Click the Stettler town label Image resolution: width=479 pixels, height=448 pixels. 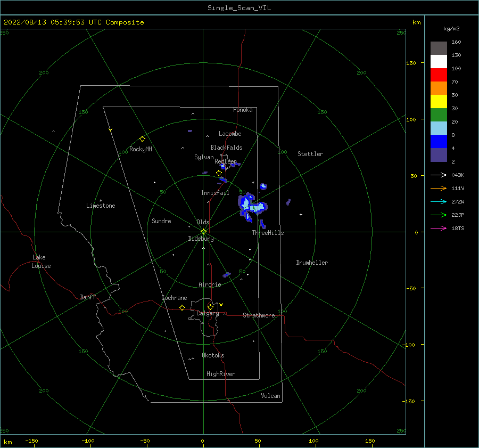coord(310,154)
